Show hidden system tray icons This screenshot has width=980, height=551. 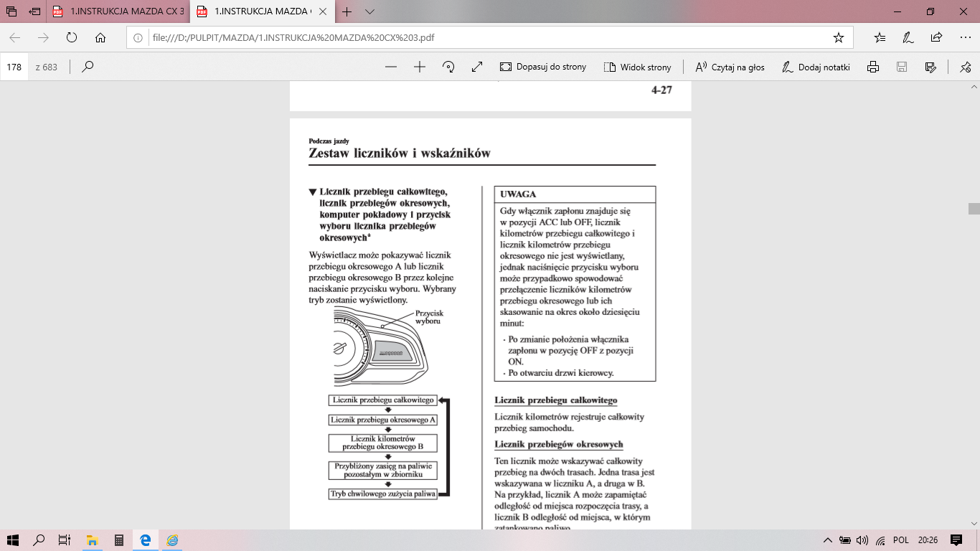tap(828, 540)
